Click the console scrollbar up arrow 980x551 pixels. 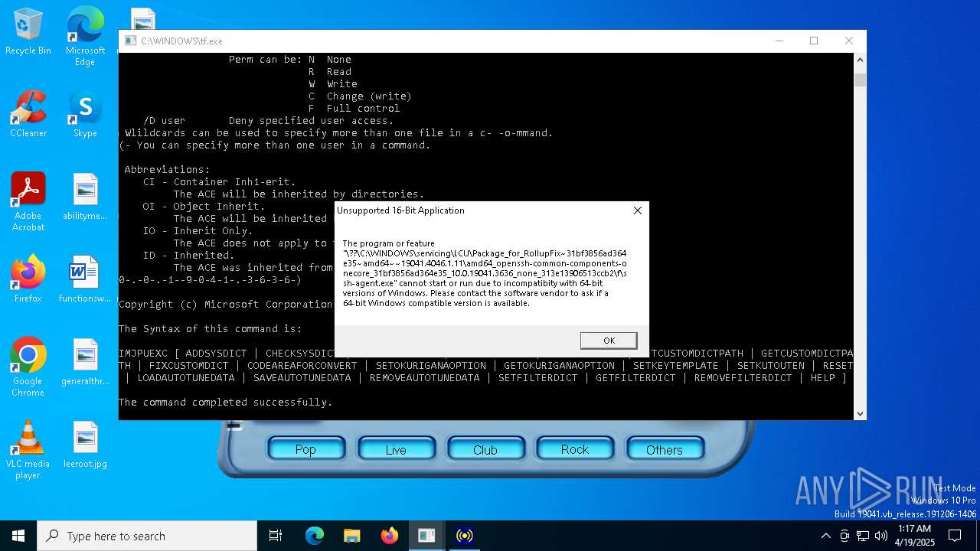click(860, 59)
